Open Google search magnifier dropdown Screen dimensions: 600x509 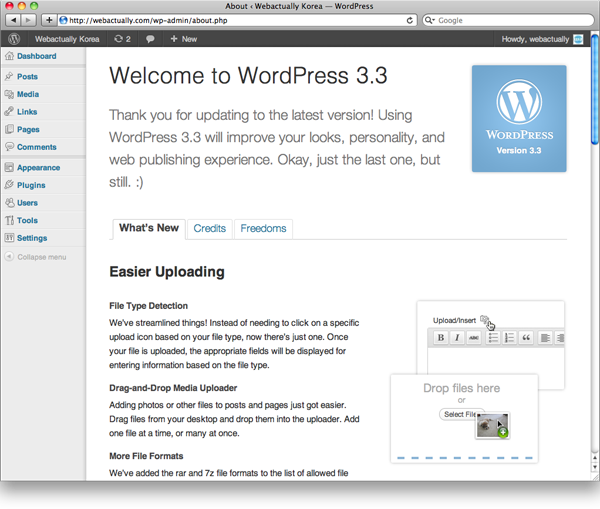[x=430, y=20]
